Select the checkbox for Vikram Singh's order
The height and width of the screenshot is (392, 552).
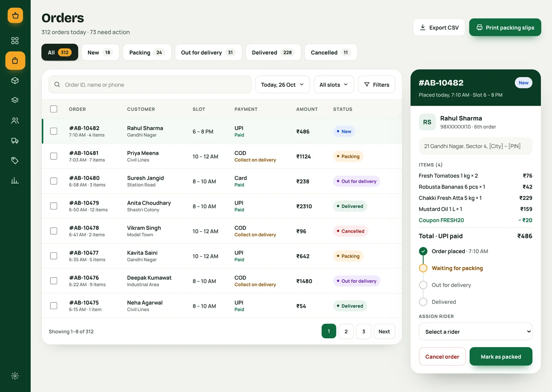tap(54, 231)
